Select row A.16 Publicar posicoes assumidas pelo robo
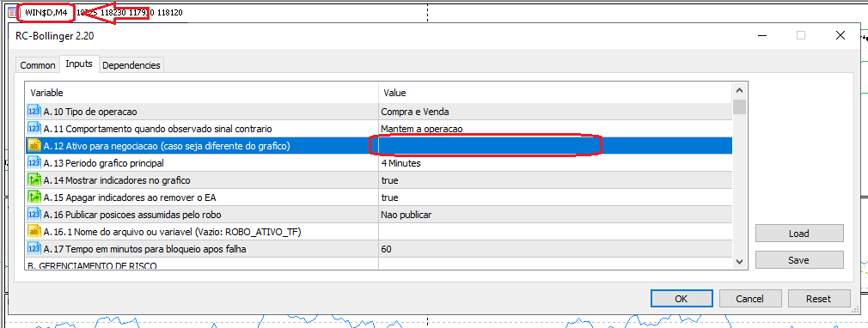 pyautogui.click(x=379, y=215)
